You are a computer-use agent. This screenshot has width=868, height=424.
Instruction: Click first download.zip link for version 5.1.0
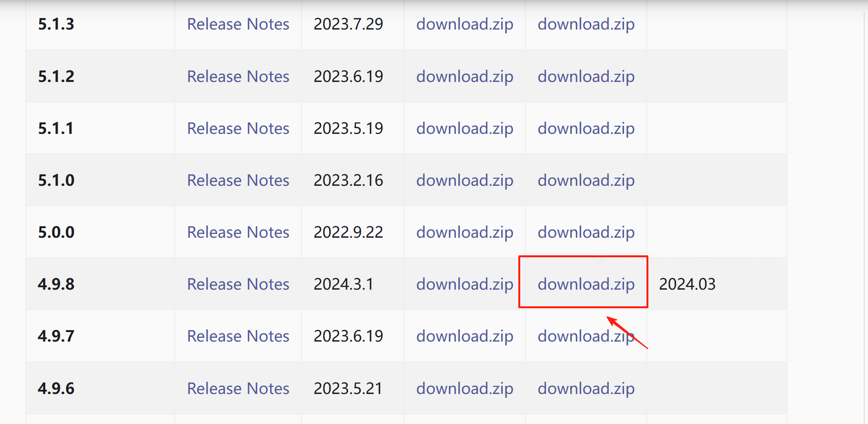pos(464,180)
